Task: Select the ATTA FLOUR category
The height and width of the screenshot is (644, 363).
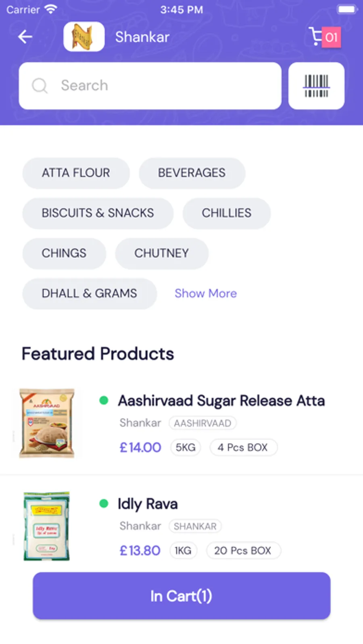Action: 76,173
